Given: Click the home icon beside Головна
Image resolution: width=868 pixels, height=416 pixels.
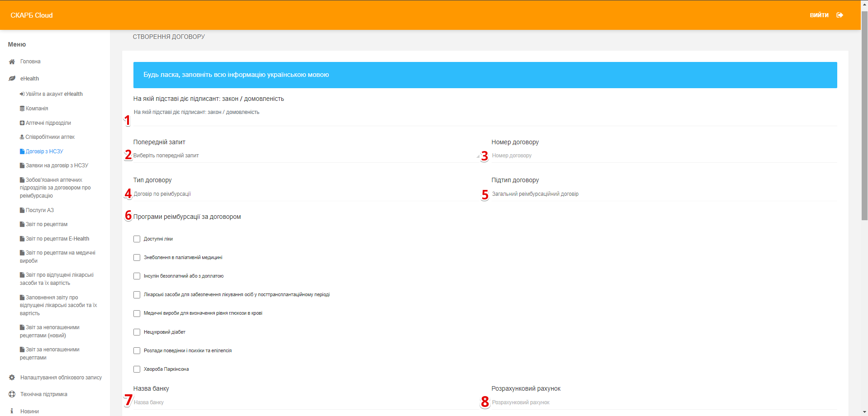Looking at the screenshot, I should (x=12, y=61).
